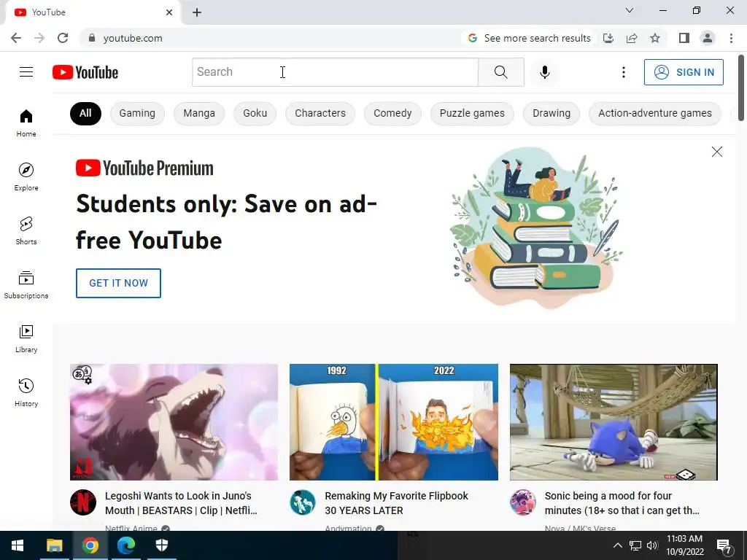Select the Drawing filter chip
Viewport: 747px width, 560px height.
click(x=551, y=113)
